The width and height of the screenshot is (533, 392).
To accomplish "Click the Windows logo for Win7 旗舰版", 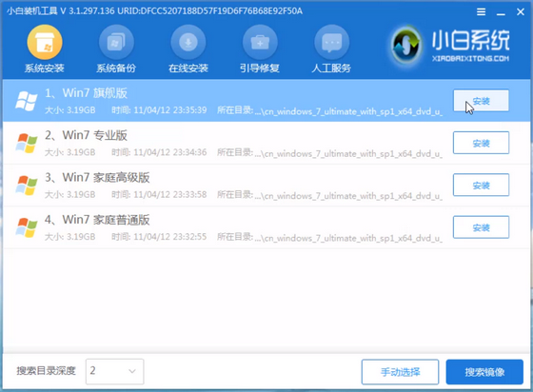I will (x=27, y=101).
